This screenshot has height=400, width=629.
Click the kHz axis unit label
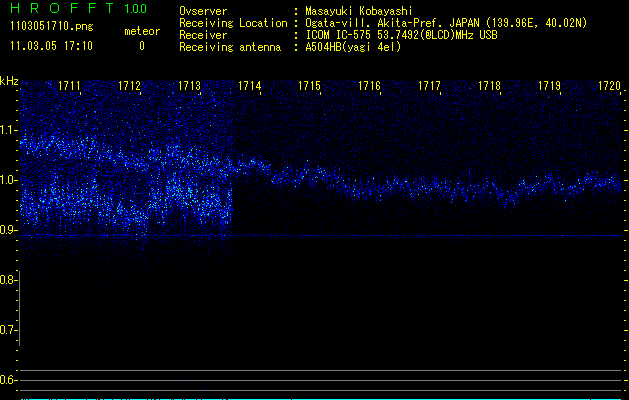point(10,81)
